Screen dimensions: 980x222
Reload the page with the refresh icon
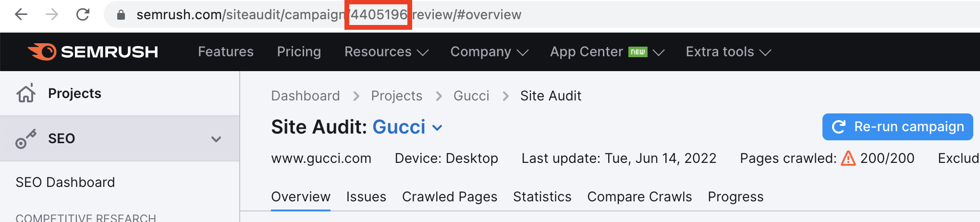pos(83,15)
